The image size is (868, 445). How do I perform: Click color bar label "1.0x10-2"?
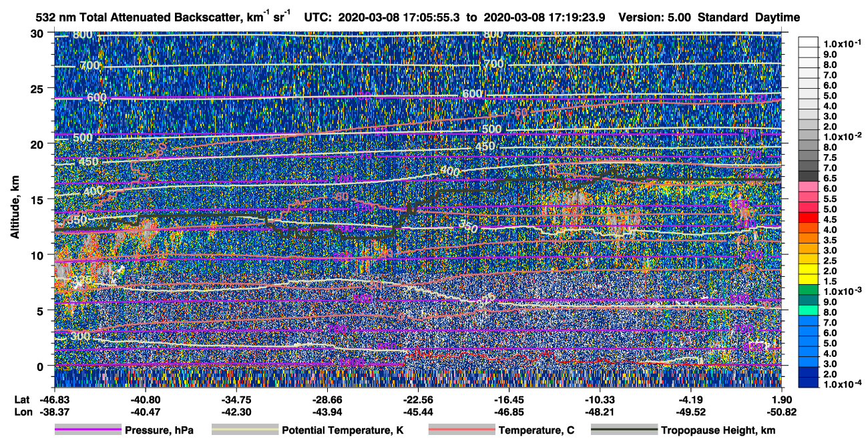pos(842,136)
